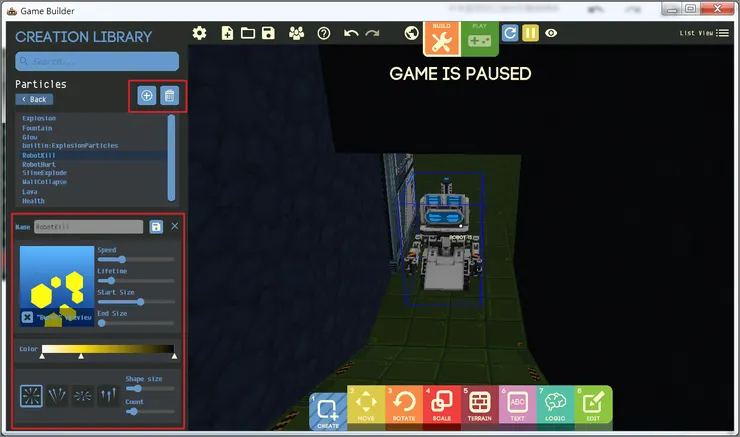
Task: Select RobotHurt in the particles list
Action: (x=39, y=164)
